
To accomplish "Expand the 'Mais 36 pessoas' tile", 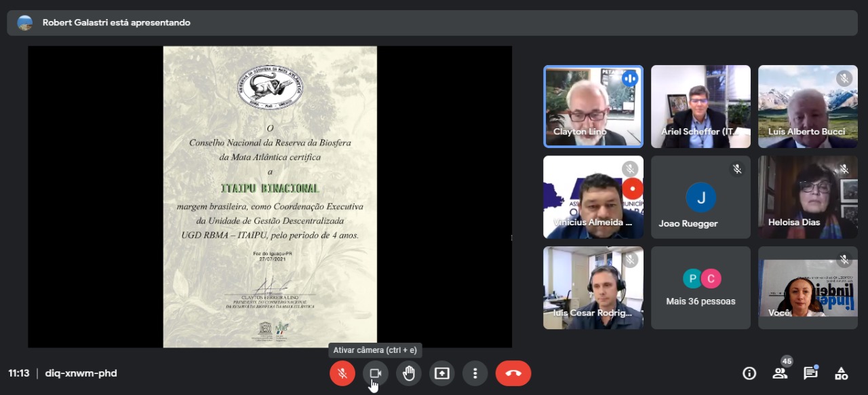I will point(701,288).
